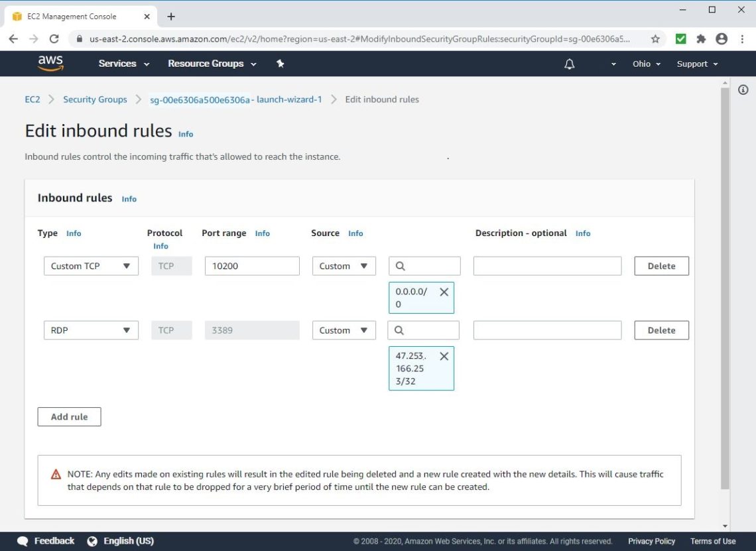
Task: Delete the RDP 3389 rule
Action: tap(662, 330)
